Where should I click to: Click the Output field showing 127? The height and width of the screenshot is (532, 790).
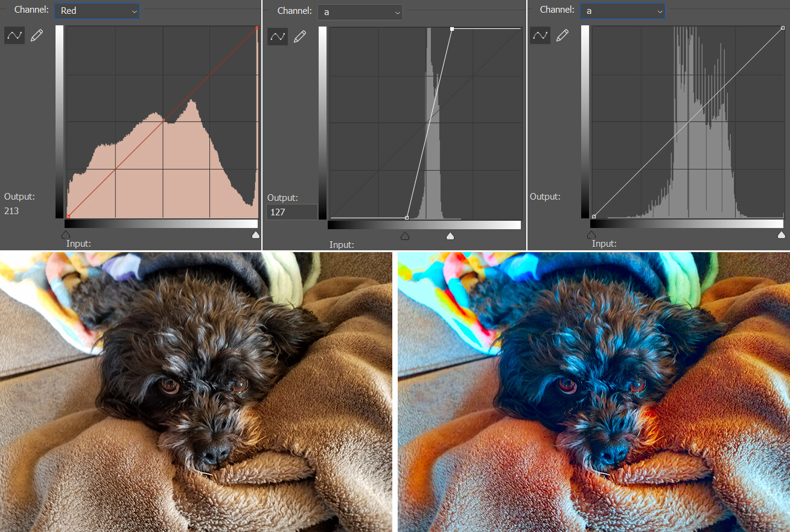[292, 212]
